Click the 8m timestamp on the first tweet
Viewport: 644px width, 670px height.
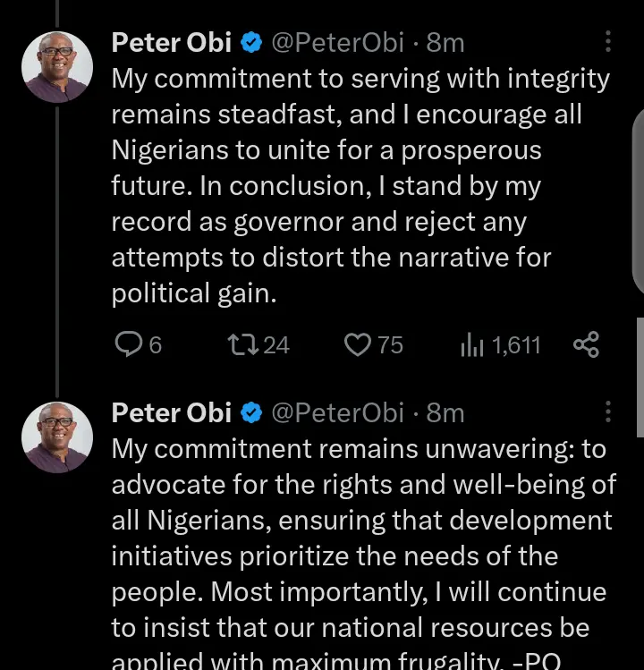click(445, 42)
